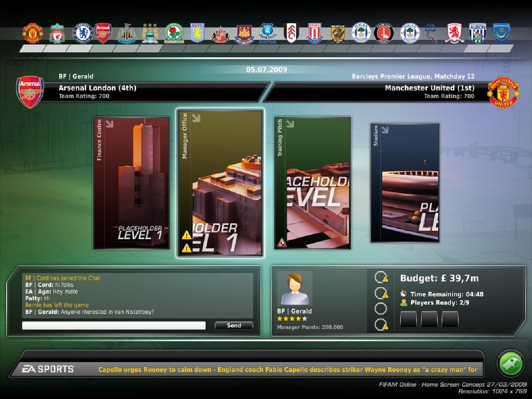Open the Stadium card
Image resolution: width=532 pixels, height=399 pixels.
coord(405,183)
